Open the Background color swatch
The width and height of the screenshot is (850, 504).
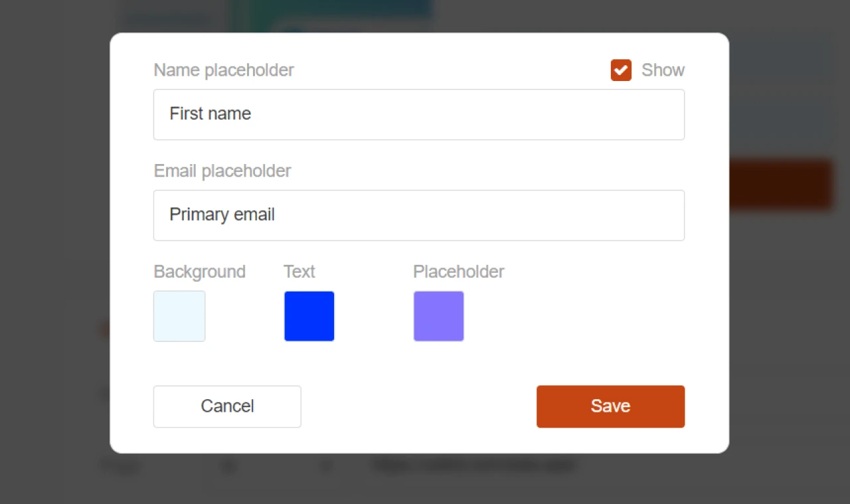[179, 316]
